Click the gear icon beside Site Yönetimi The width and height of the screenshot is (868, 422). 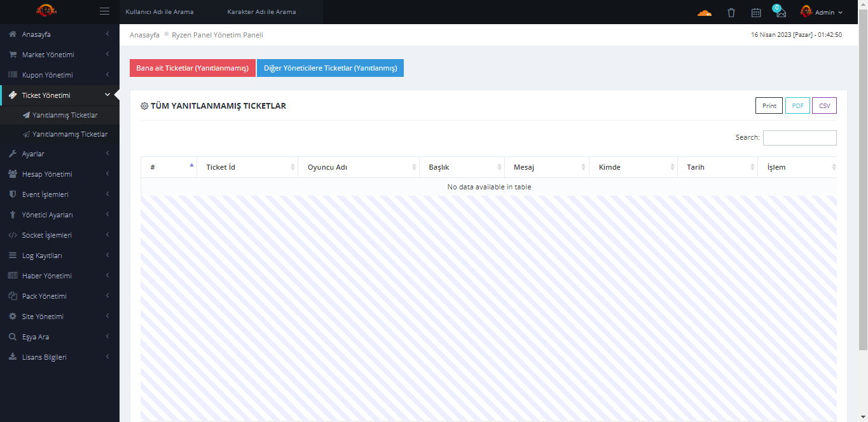click(x=13, y=316)
